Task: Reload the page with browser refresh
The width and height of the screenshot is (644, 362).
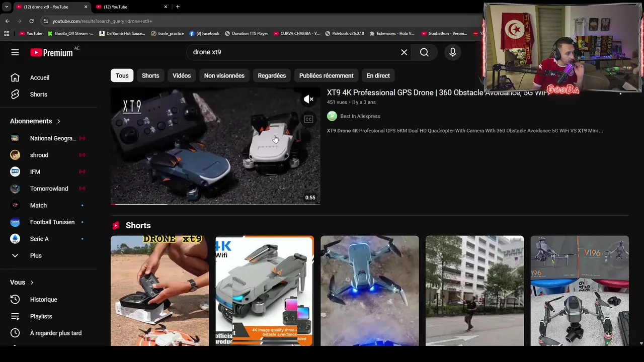Action: (31, 21)
